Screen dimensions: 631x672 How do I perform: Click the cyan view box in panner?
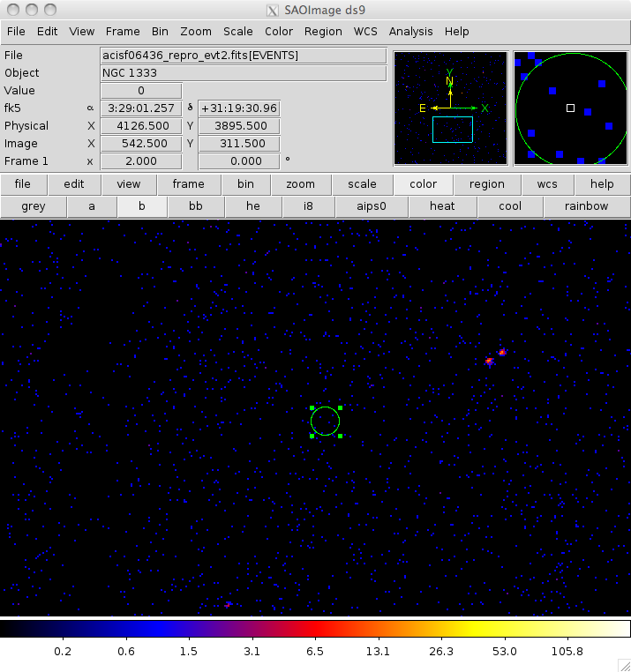[452, 130]
